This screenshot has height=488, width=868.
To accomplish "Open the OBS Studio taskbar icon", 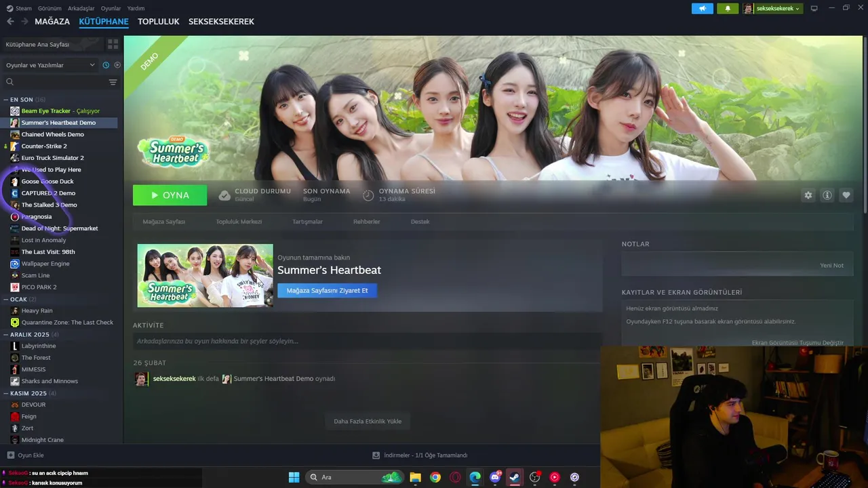I will pos(534,477).
